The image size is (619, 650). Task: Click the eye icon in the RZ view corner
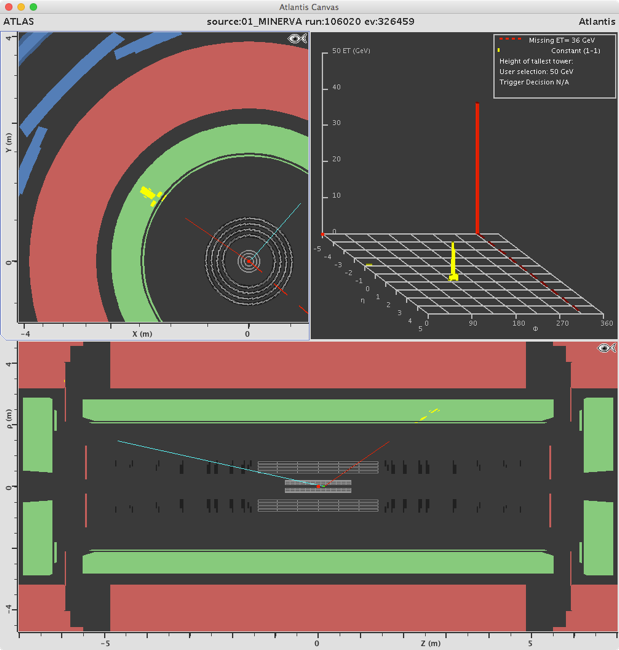(604, 348)
